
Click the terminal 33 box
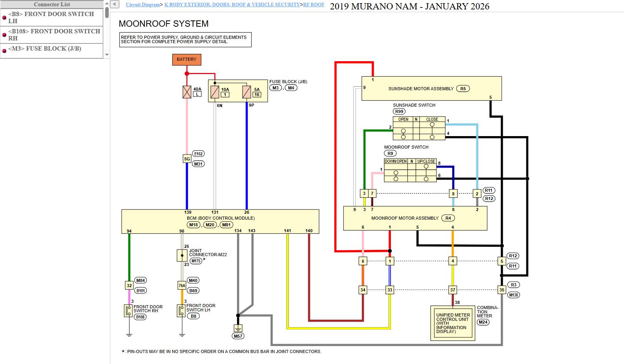390,290
